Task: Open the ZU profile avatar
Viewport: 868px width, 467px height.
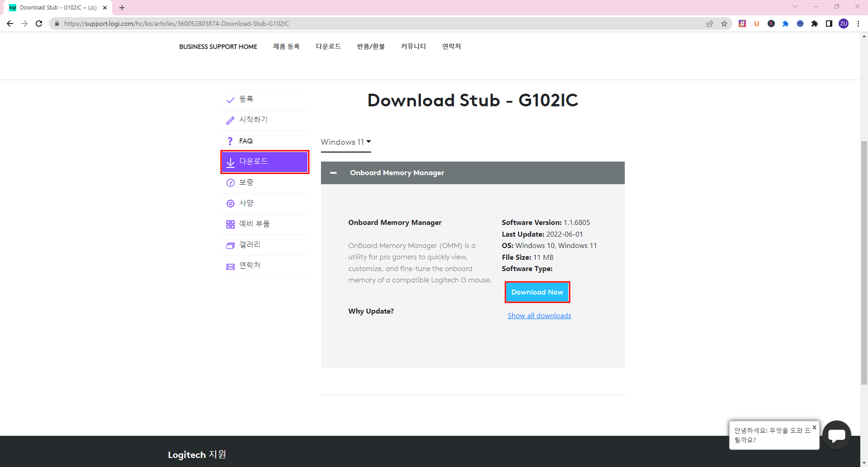Action: [844, 24]
